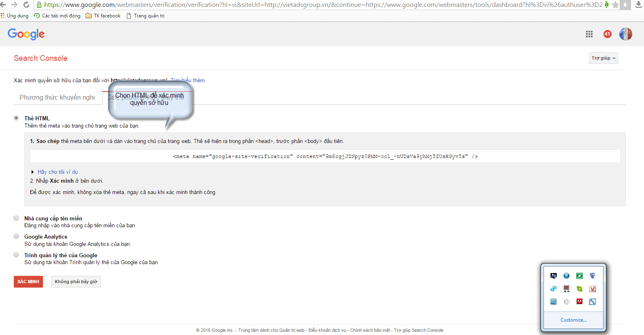The image size is (644, 335).
Task: Click the browser address bar URL
Action: 323,5
